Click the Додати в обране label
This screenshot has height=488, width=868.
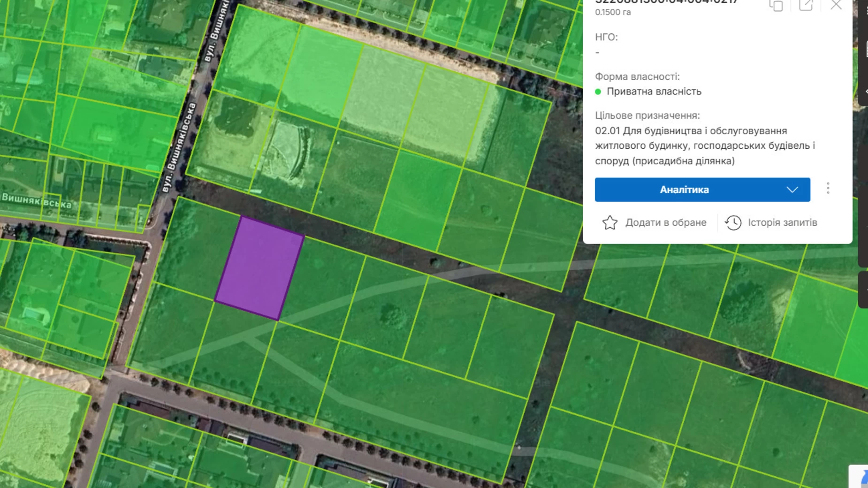point(665,222)
